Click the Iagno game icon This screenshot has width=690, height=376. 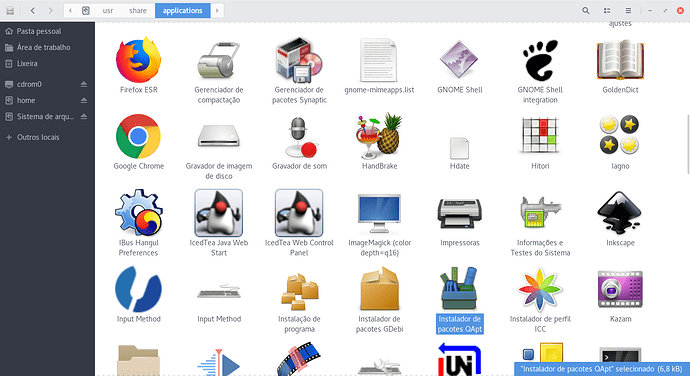pos(620,136)
